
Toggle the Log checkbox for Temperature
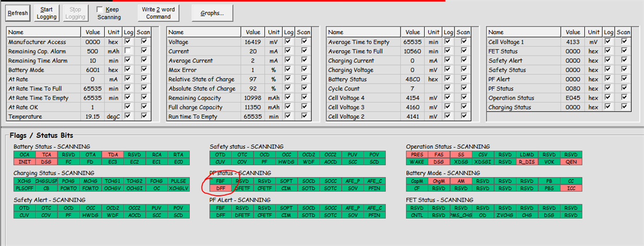[128, 117]
